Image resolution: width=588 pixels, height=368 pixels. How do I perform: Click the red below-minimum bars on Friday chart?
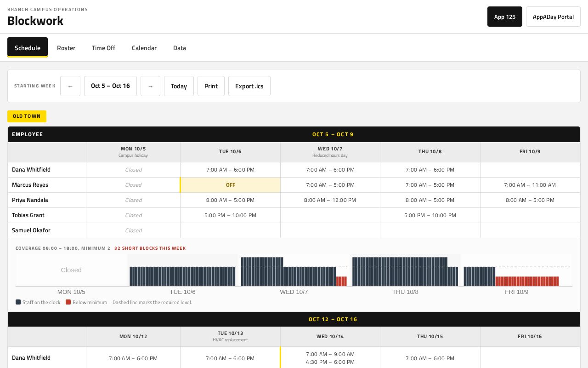pos(527,281)
